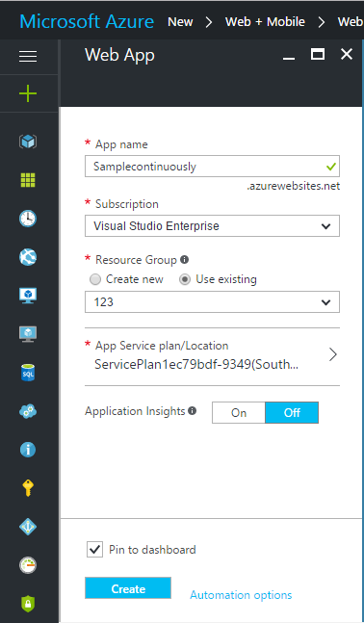Go to New in the breadcrumb
This screenshot has height=623, width=364.
[180, 21]
